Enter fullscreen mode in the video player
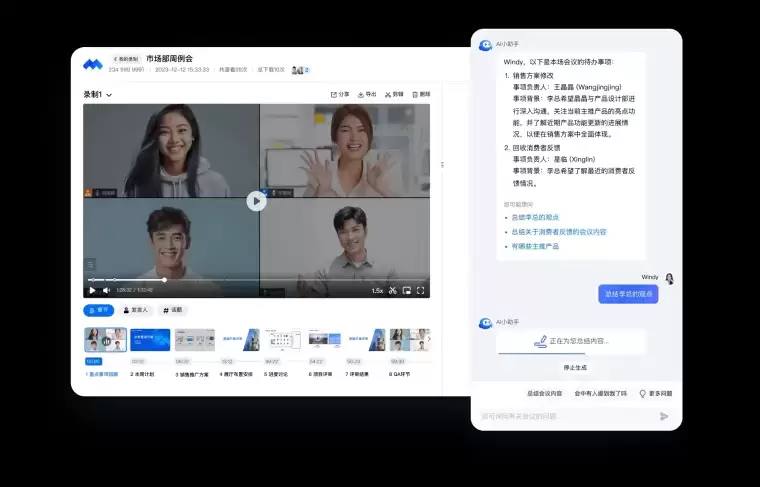760x487 pixels. tap(421, 290)
